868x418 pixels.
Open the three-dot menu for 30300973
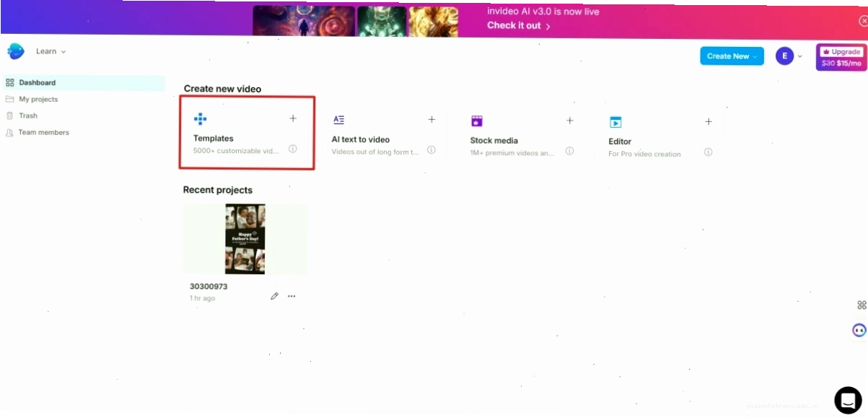pos(291,296)
